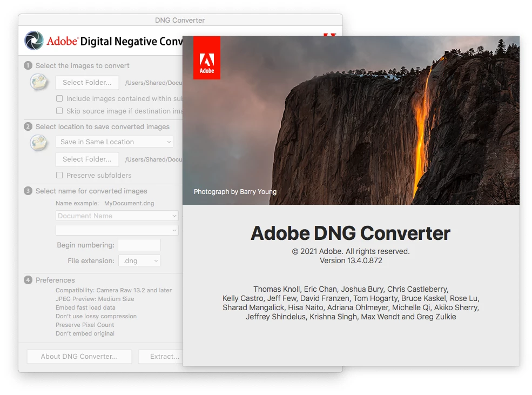Click the DNG Converter aperture logo icon
The height and width of the screenshot is (395, 532).
[34, 41]
